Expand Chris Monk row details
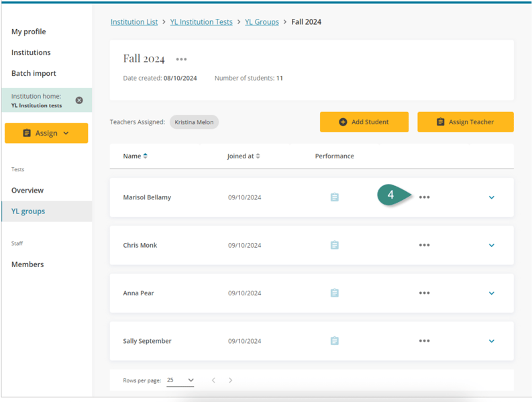 [492, 245]
